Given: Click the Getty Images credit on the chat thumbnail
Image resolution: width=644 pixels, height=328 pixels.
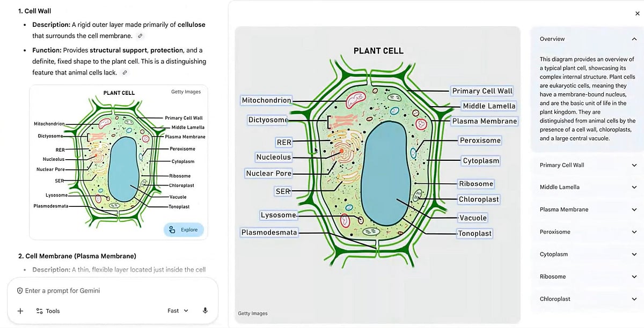Looking at the screenshot, I should (x=186, y=92).
